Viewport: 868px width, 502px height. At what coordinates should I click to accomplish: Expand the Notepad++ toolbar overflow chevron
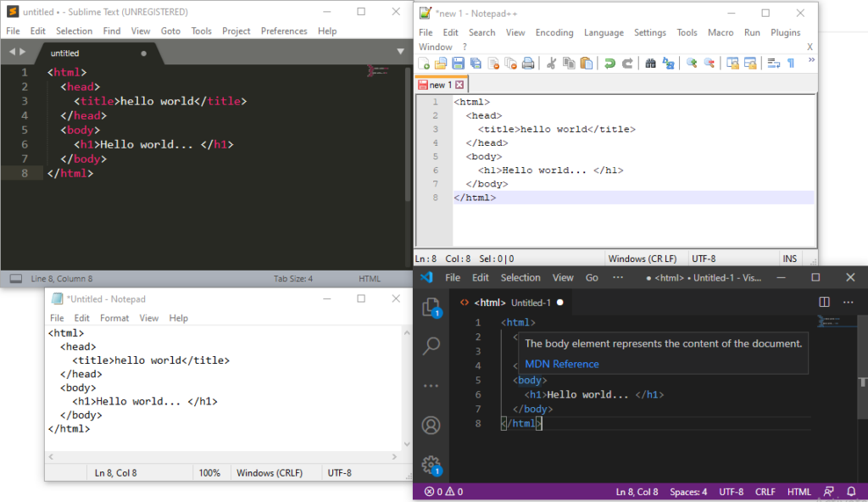[810, 61]
